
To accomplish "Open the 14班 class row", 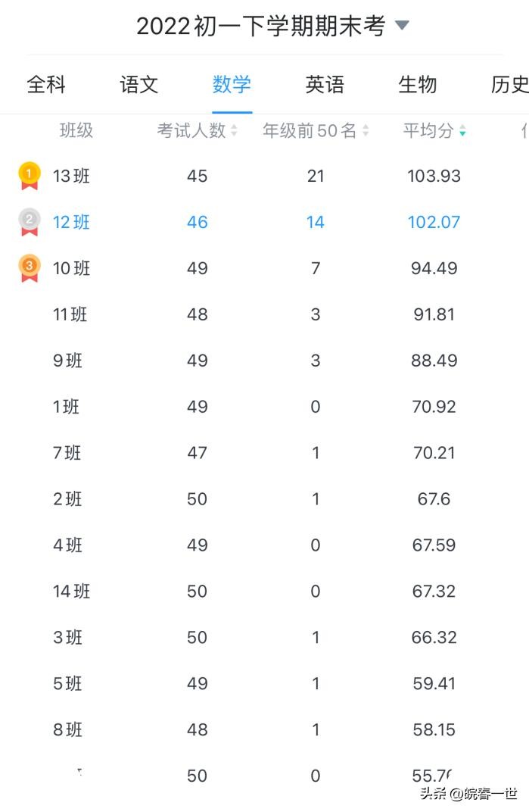I will click(x=71, y=591).
